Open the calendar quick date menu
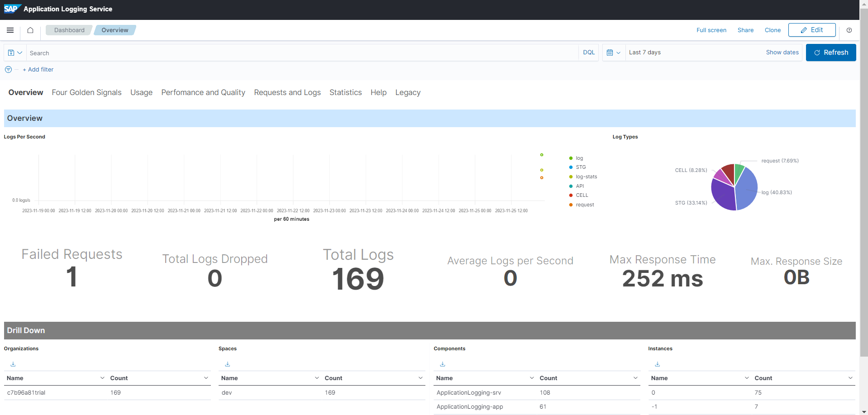This screenshot has width=868, height=415. coord(613,53)
